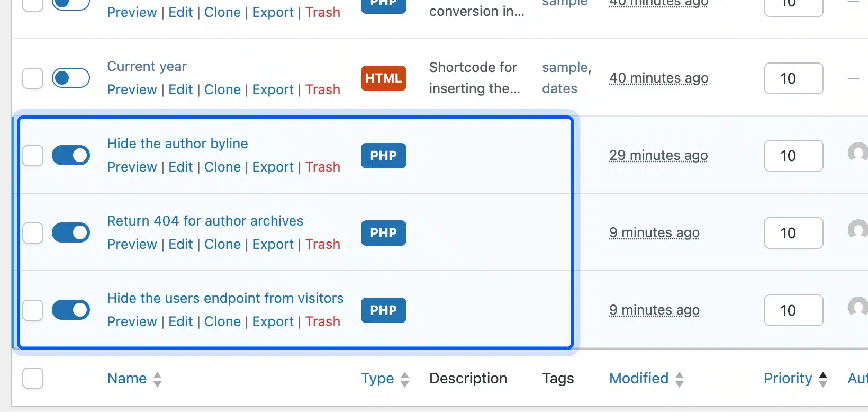Export the Current year snippet
This screenshot has width=868, height=412.
coord(273,89)
